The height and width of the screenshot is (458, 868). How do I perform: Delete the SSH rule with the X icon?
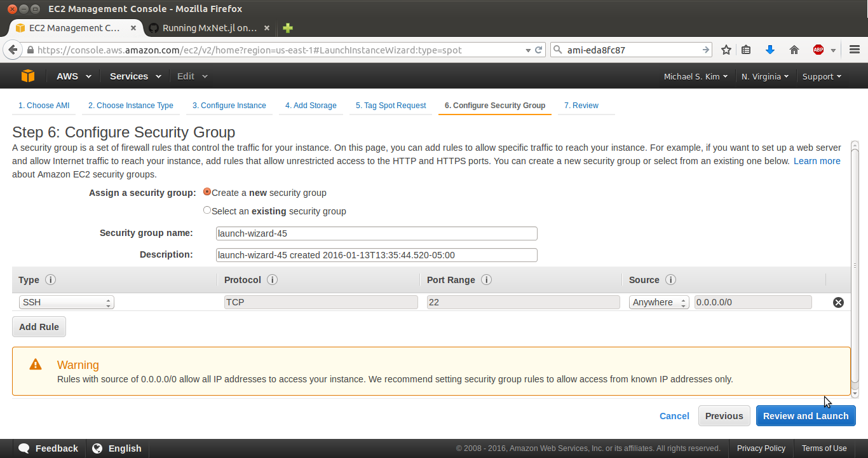(x=838, y=302)
